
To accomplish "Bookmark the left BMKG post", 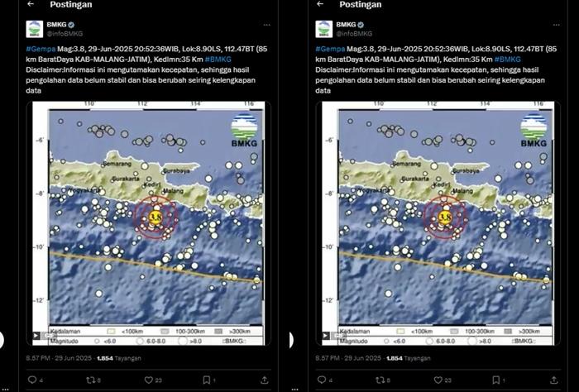I will [207, 380].
